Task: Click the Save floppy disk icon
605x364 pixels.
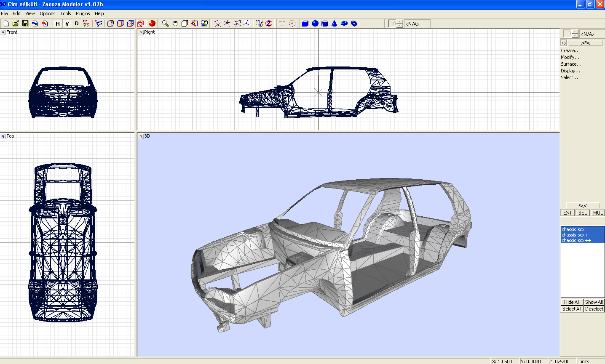Action: tap(25, 24)
